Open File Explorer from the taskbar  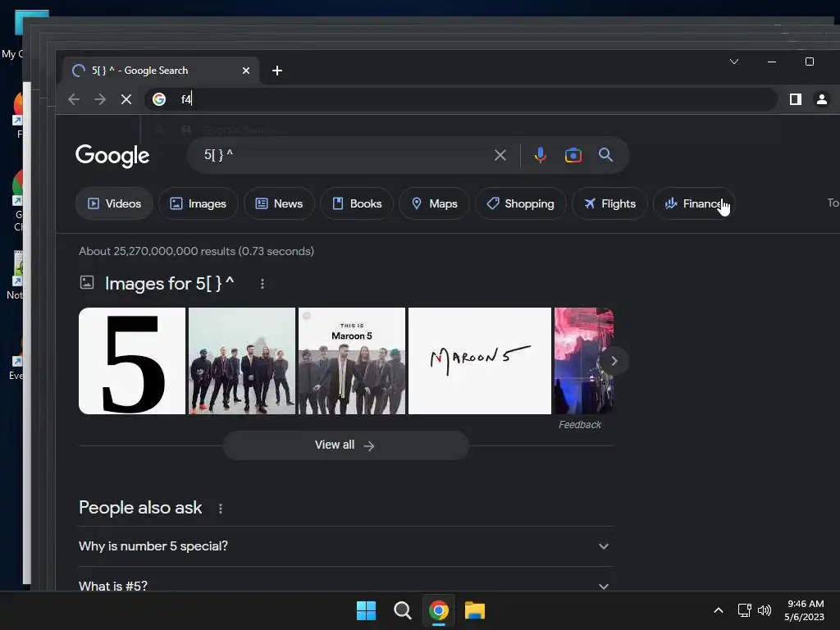[475, 610]
